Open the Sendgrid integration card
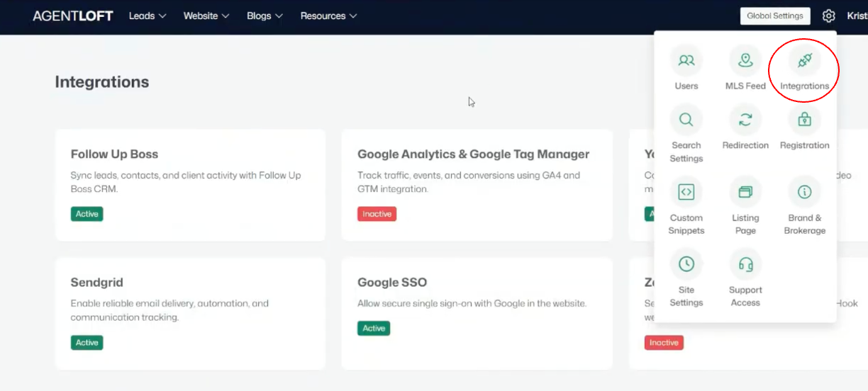The width and height of the screenshot is (868, 391). [190, 313]
